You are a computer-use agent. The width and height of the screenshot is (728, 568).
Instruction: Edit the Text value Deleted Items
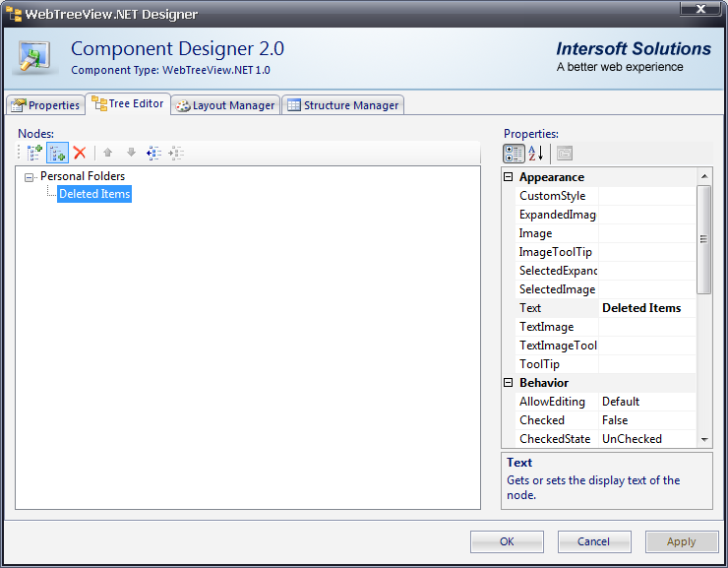(x=647, y=308)
